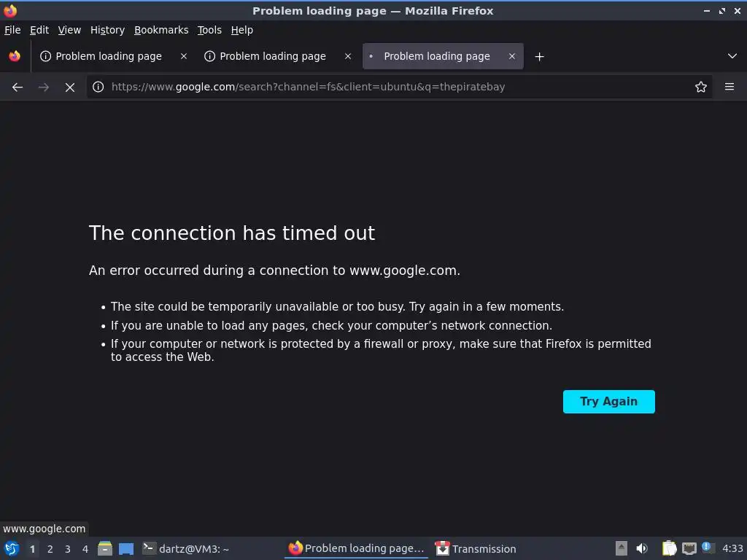Viewport: 747px width, 560px height.
Task: Open the Firefox application menu
Action: click(x=729, y=87)
